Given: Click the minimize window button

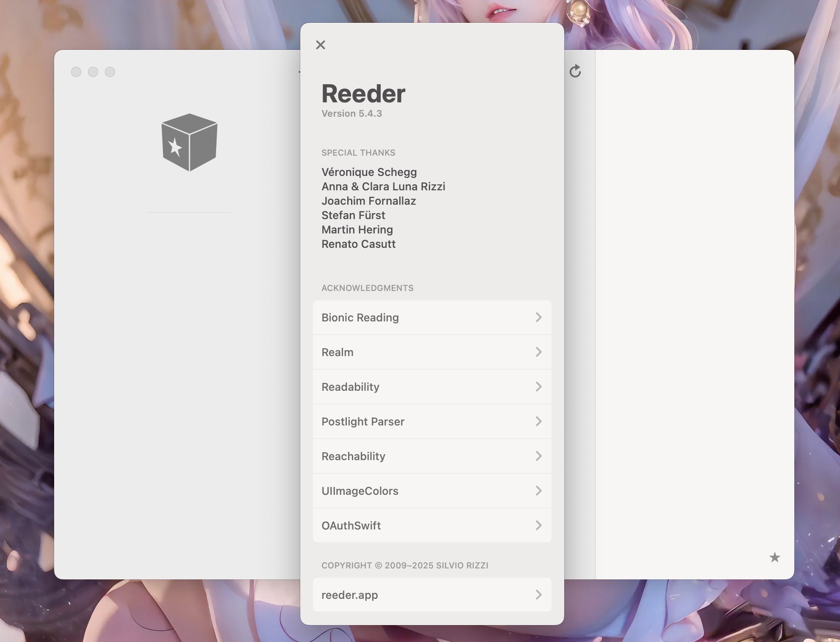Looking at the screenshot, I should click(93, 72).
